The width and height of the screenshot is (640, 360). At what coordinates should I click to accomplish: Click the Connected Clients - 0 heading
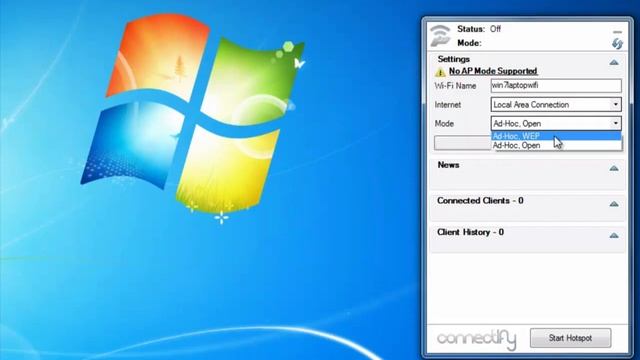click(480, 200)
